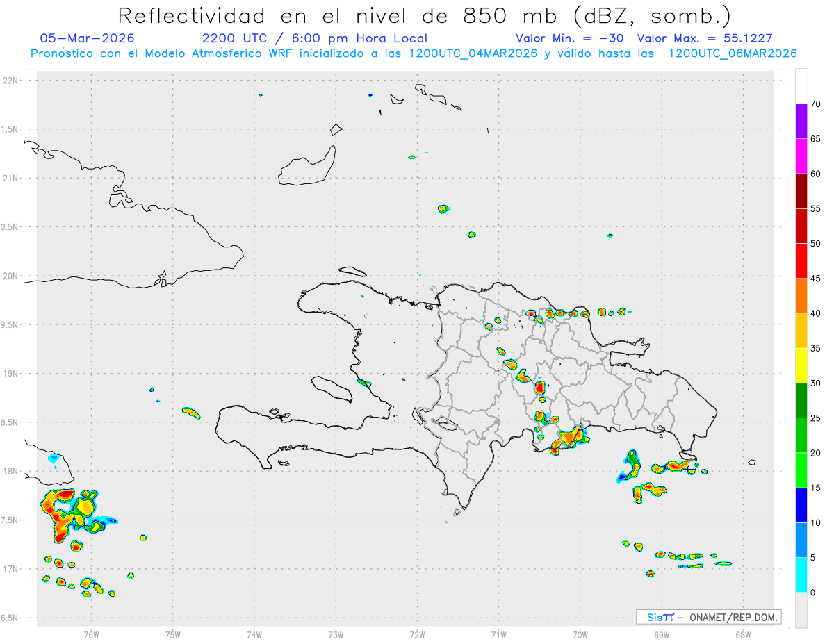Viewport: 834px width, 644px height.
Task: Click the magenta 60-65 dBZ color band
Action: [801, 156]
